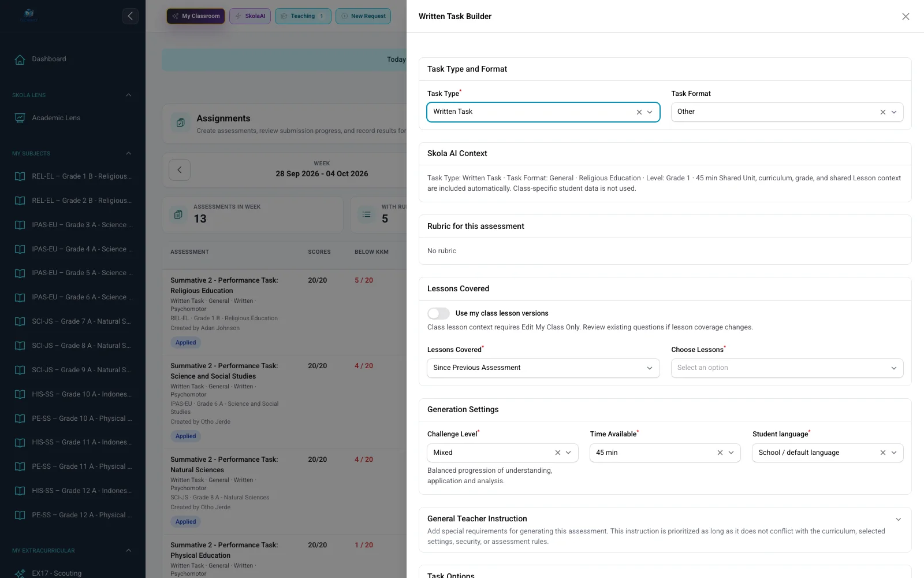The height and width of the screenshot is (578, 924).
Task: Switch to the Teaching tab
Action: pos(303,16)
